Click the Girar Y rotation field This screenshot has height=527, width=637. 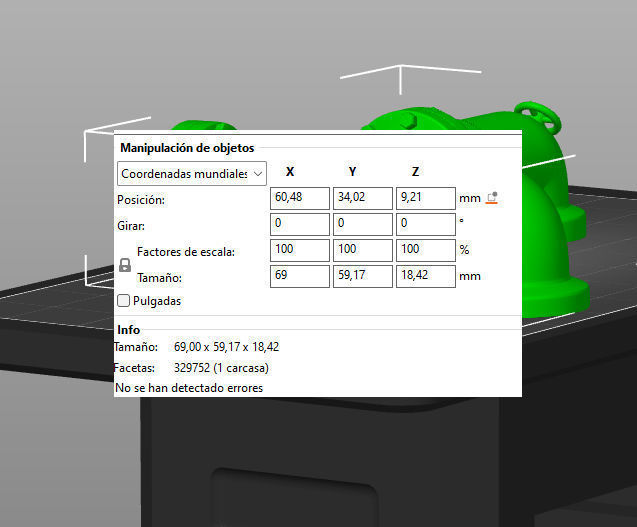363,224
